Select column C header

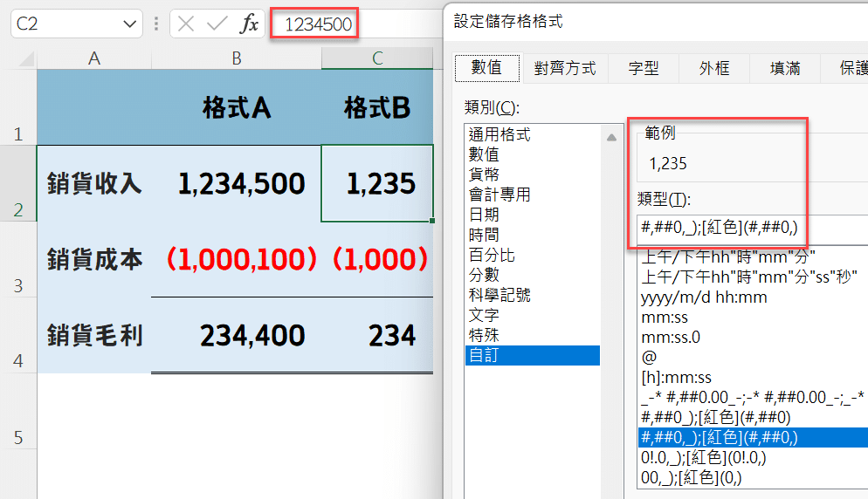click(x=377, y=58)
